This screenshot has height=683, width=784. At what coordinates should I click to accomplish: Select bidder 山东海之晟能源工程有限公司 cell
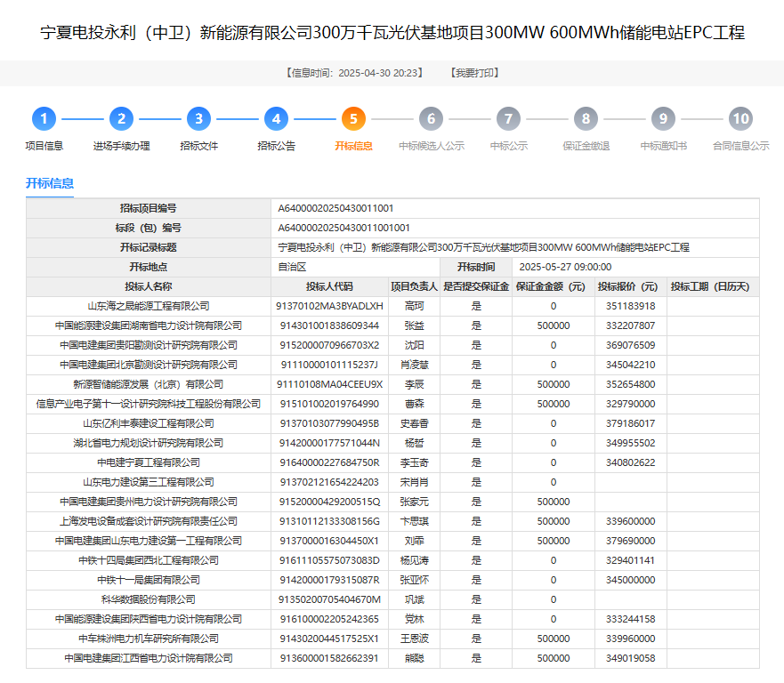pos(149,306)
